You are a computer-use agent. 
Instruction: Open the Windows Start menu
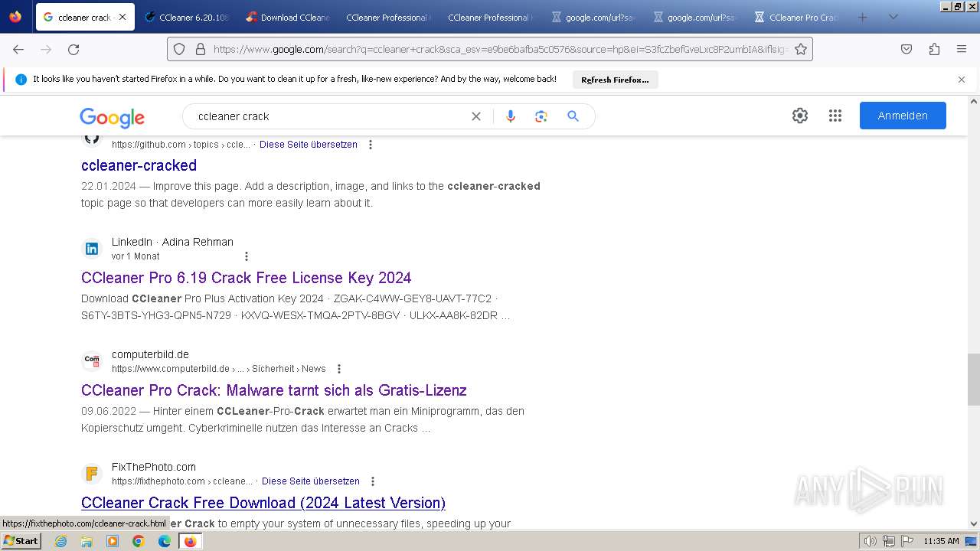pyautogui.click(x=21, y=541)
